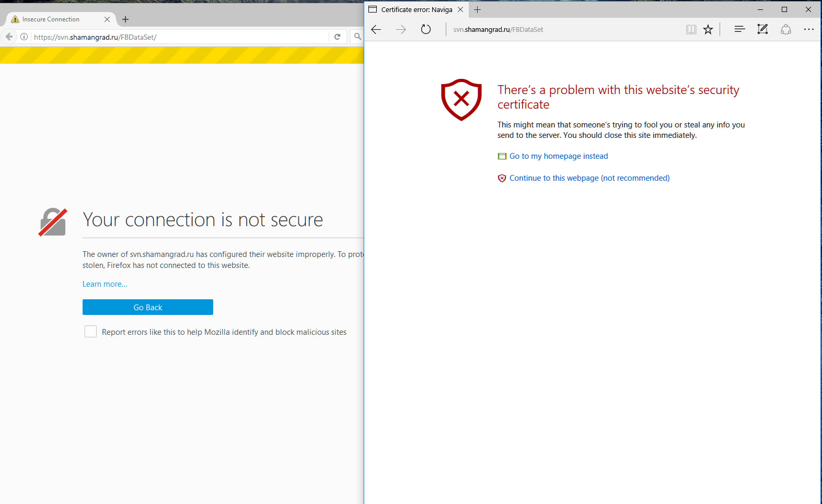Open Edge share icon
This screenshot has width=822, height=504.
(785, 30)
